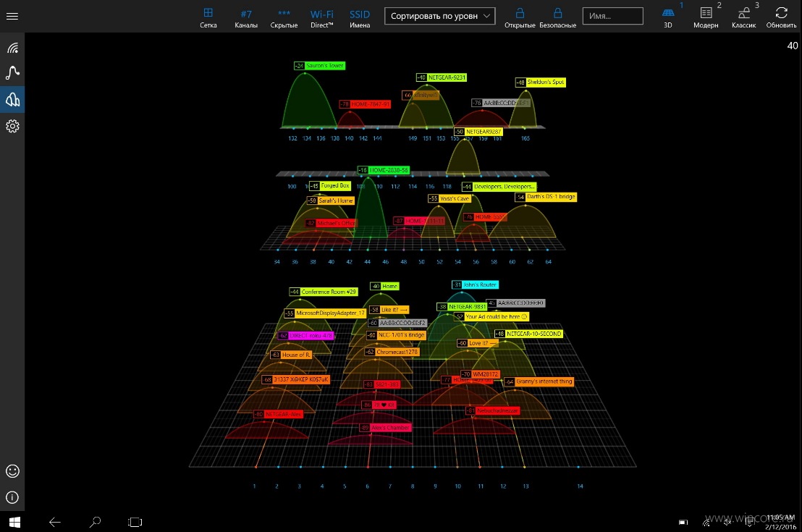Select the NETGEAR-Alex network label

click(278, 414)
